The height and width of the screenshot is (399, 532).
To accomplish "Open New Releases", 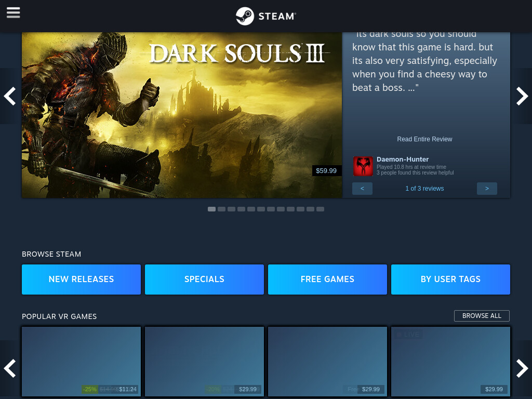I will point(81,279).
